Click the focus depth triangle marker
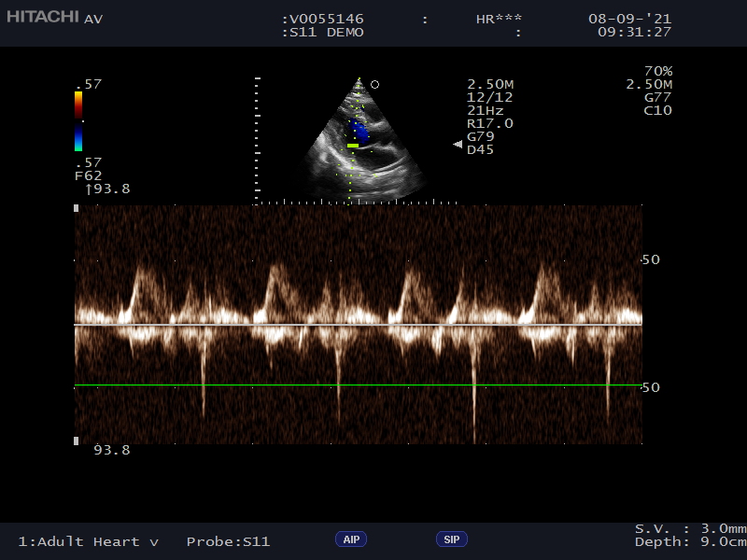747x560 pixels. point(458,144)
